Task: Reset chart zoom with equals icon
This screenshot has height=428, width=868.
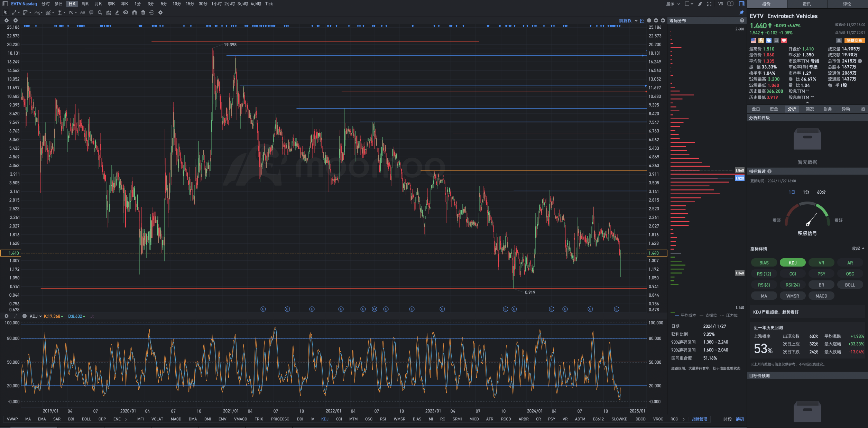Action: coord(649,21)
